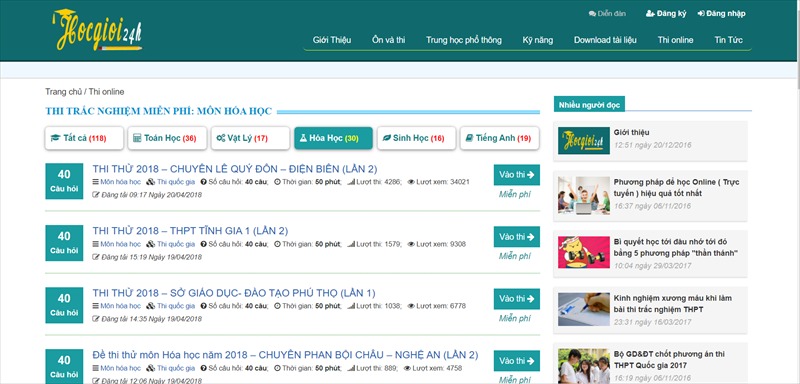
Task: Click Thi online breadcrumb link
Action: coord(106,92)
